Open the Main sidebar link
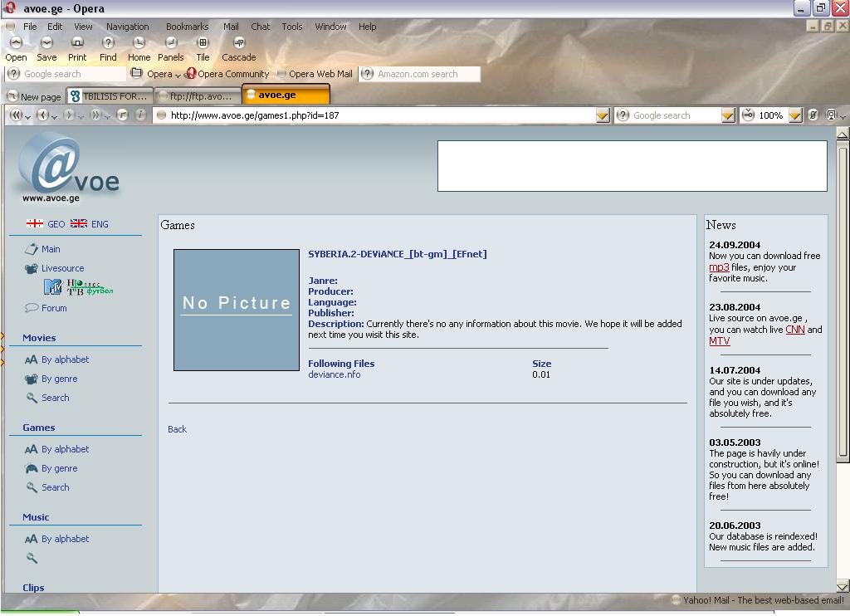Image resolution: width=850 pixels, height=616 pixels. [x=51, y=249]
